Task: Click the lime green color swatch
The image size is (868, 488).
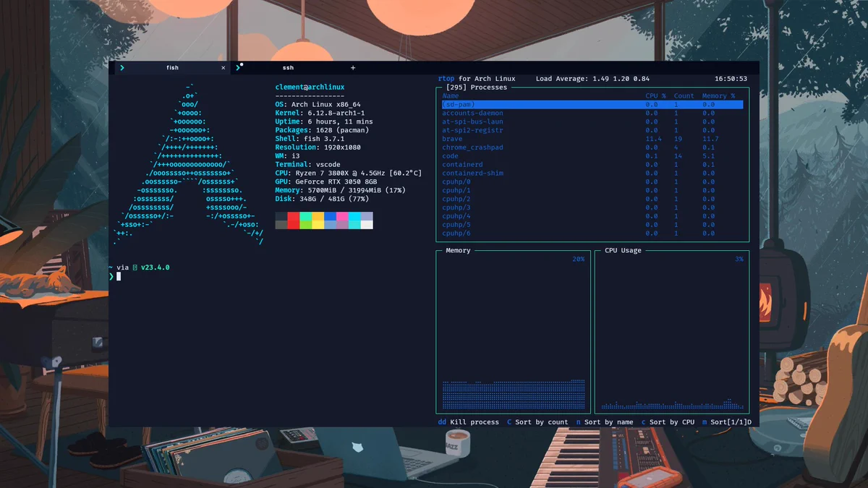Action: click(305, 225)
